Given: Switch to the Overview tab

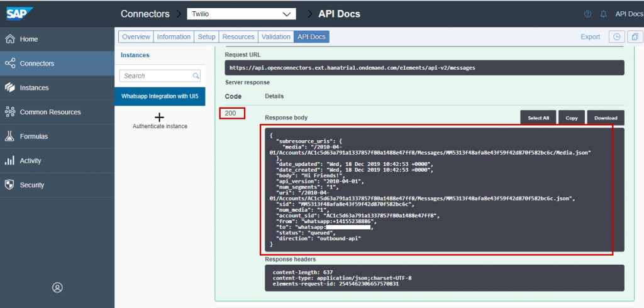Looking at the screenshot, I should 136,36.
